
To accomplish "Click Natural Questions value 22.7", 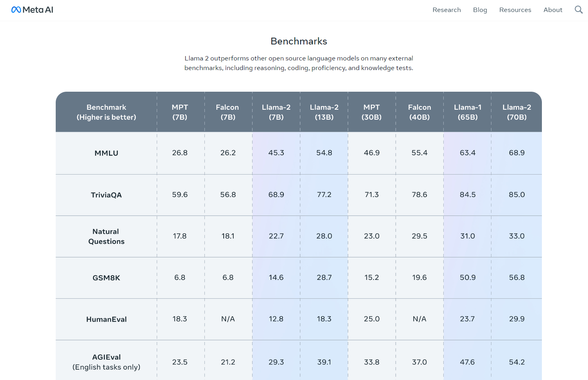I will coord(276,236).
